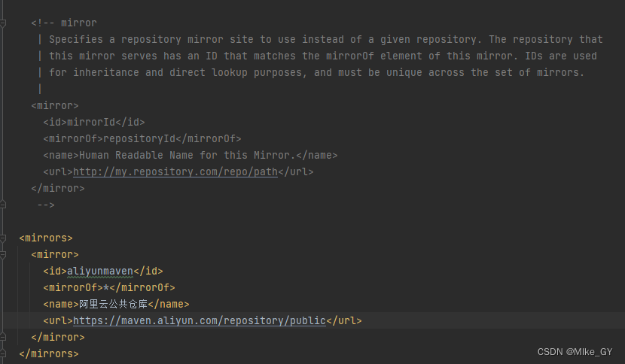Click opening <mirror> tag under <mirrors>
The image size is (625, 364).
click(55, 254)
